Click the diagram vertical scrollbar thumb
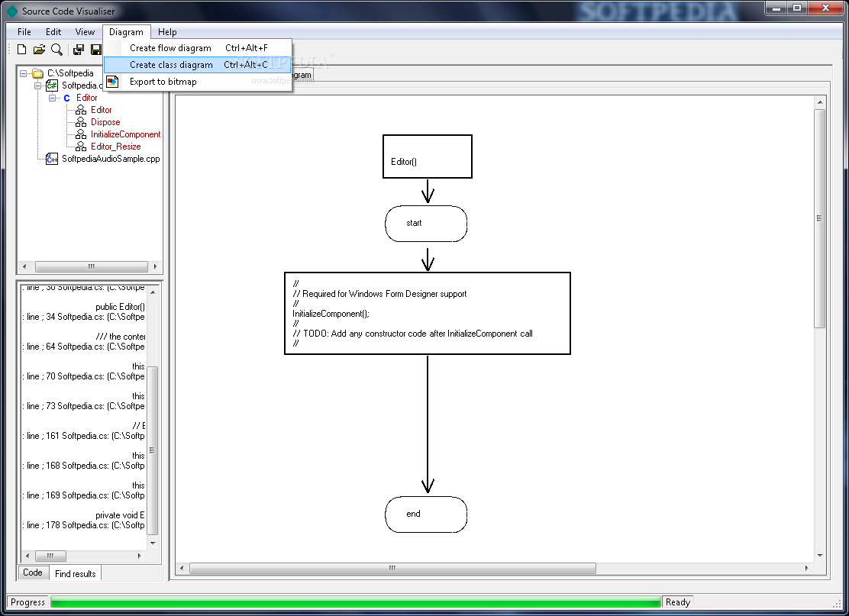Viewport: 849px width, 616px height. pos(820,218)
